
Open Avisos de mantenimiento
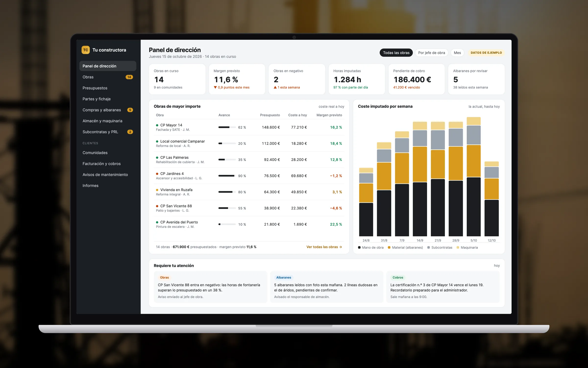tap(108, 174)
